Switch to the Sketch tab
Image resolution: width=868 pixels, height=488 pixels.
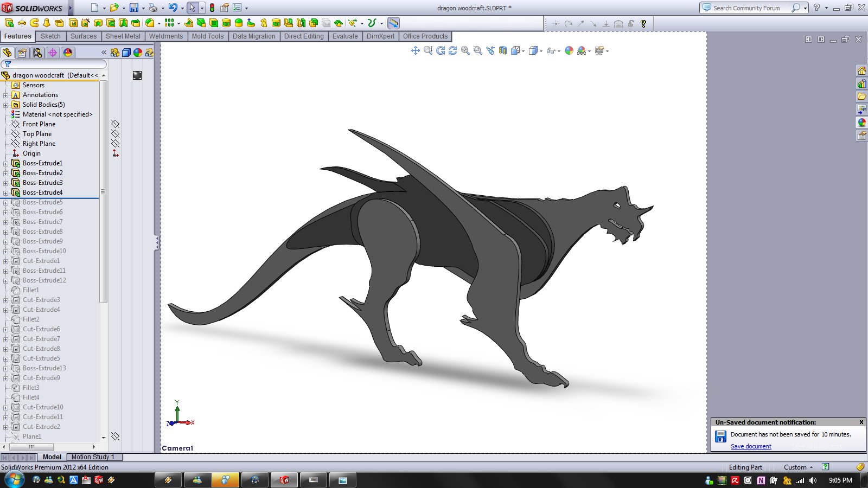pyautogui.click(x=50, y=36)
